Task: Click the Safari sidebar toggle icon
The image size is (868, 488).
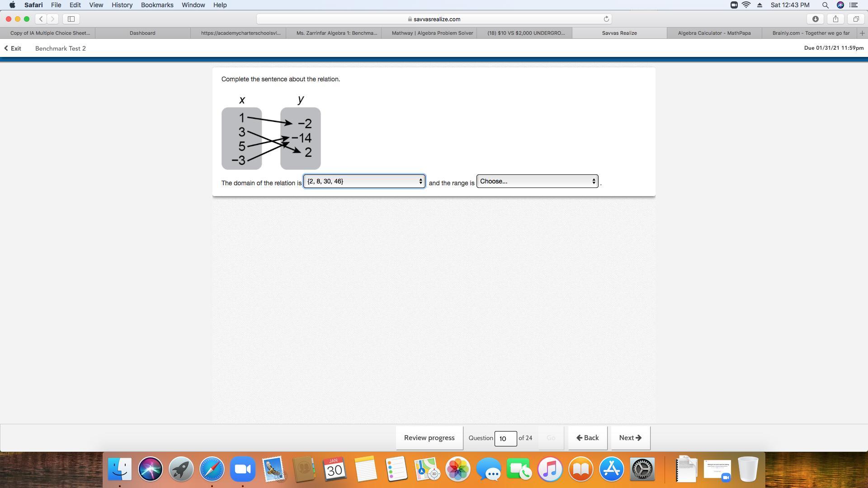Action: point(71,19)
